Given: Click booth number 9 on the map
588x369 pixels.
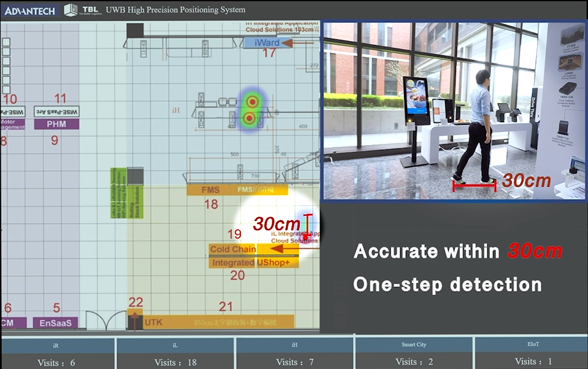Looking at the screenshot, I should coord(55,141).
